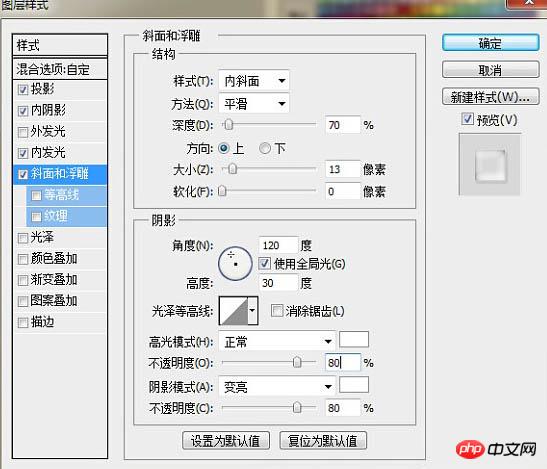Enable the 外发光 outer glow checkbox

point(23,132)
